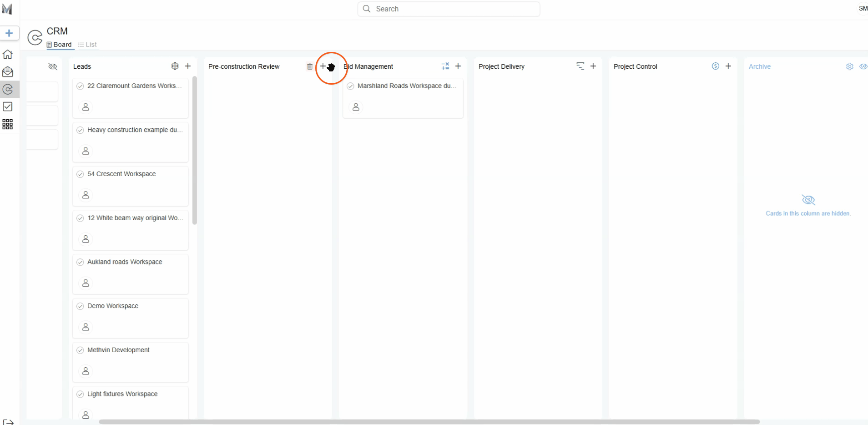Open the Archive column settings gear
Image resolution: width=868 pixels, height=425 pixels.
pos(849,66)
